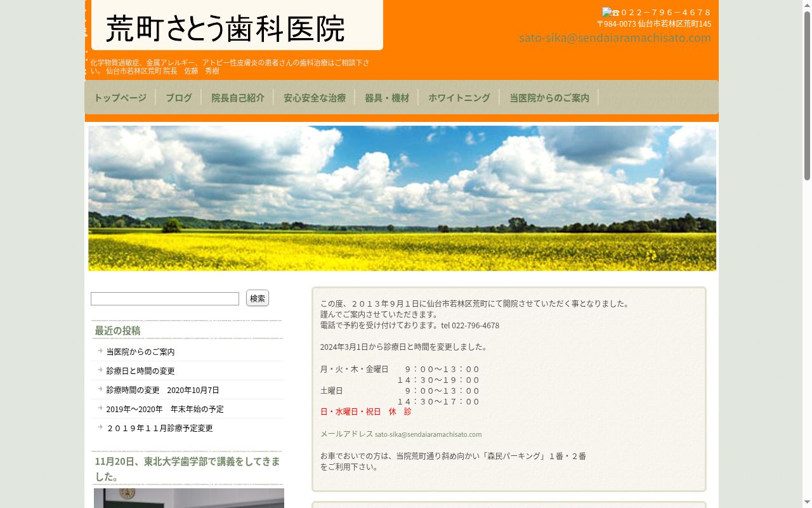Viewport: 812px width, 508px height.
Task: Click arrow bullet beside ２０１９年１１月診療予定変更
Action: tap(100, 427)
